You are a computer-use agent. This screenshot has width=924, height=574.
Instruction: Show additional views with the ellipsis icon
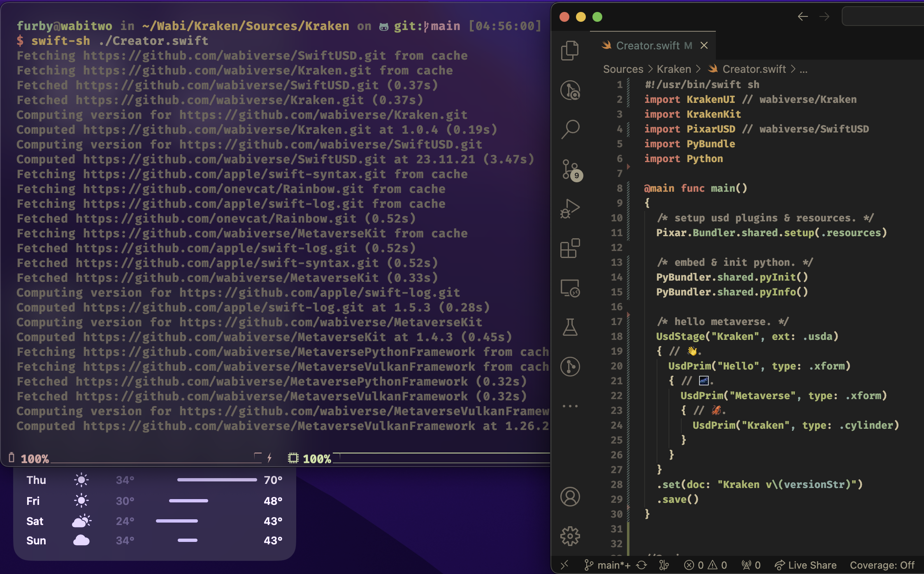coord(570,406)
